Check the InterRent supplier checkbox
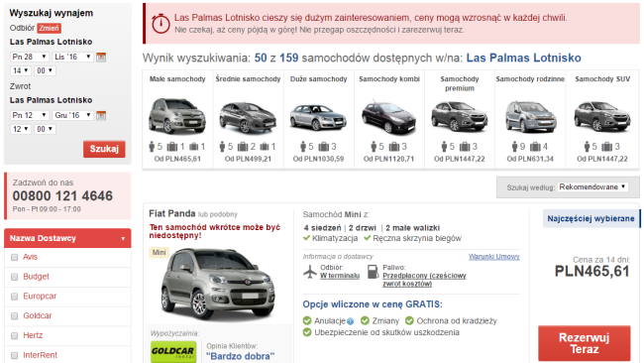The width and height of the screenshot is (644, 363). 15,356
